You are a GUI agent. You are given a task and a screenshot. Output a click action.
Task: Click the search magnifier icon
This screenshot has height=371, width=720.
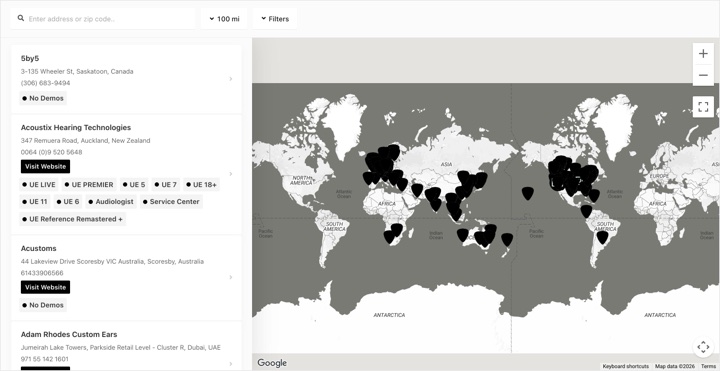coord(21,18)
